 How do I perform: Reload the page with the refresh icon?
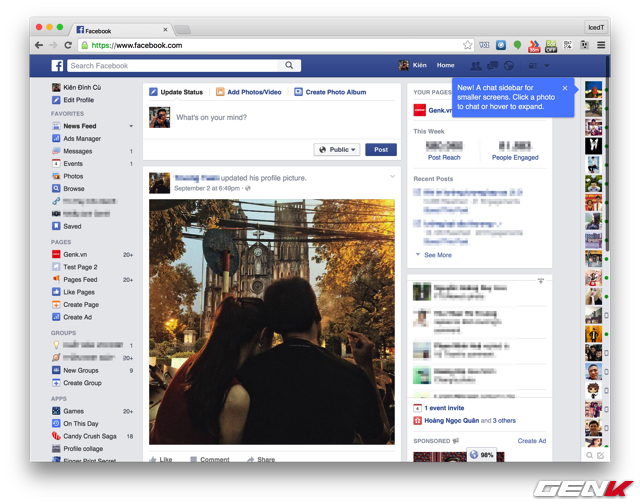tap(68, 45)
